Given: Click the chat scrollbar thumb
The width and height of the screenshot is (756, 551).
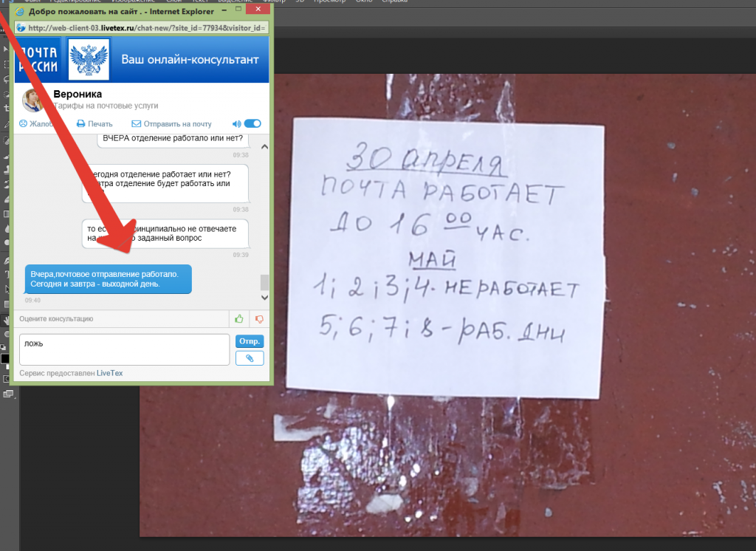Looking at the screenshot, I should click(x=265, y=283).
